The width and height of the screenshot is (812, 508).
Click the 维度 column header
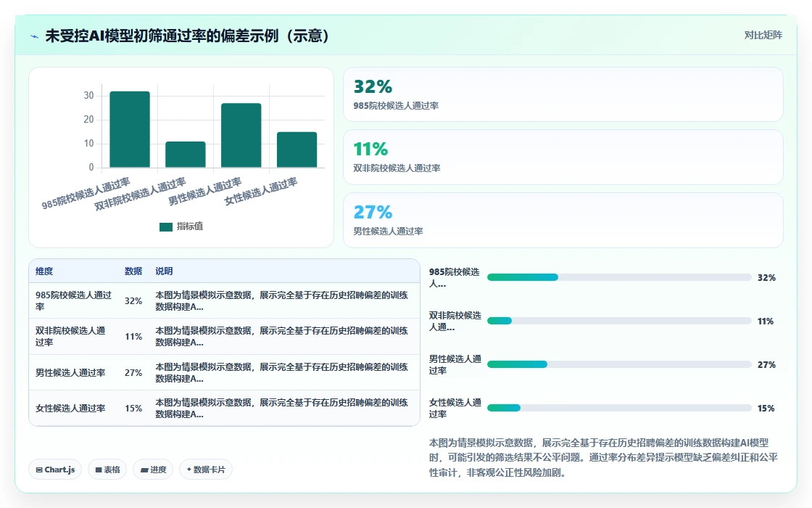44,271
